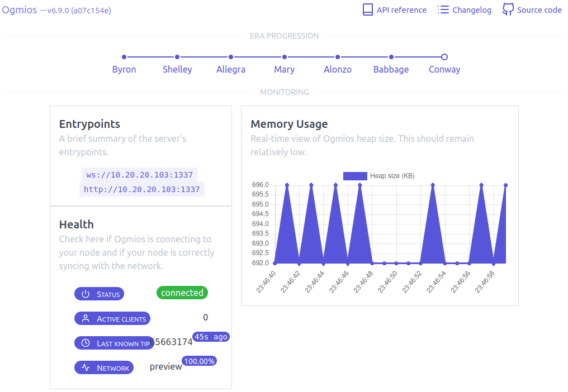The width and height of the screenshot is (568, 392).
Task: Click the ws://10.20.20.103:1337 entrypoint
Action: 139,175
